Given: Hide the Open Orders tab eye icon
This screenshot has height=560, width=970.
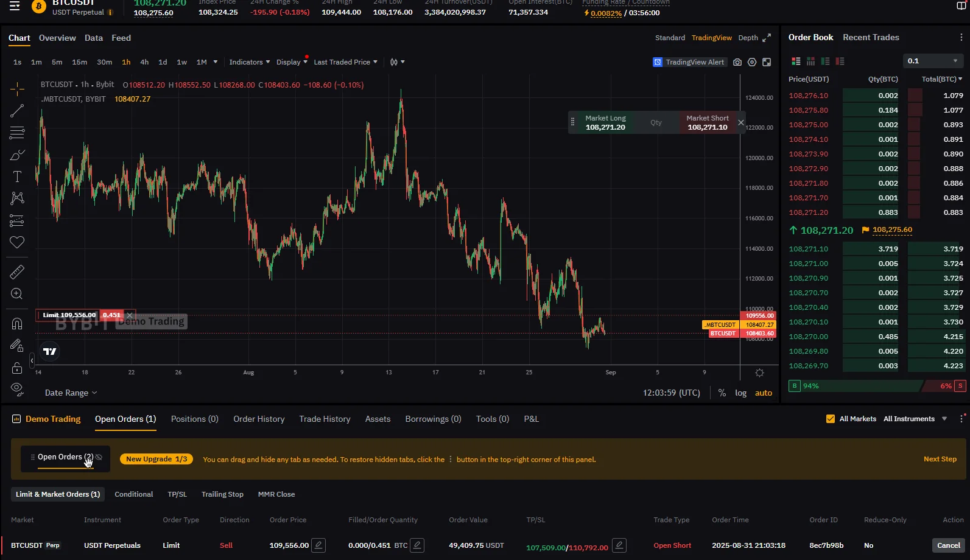Looking at the screenshot, I should click(x=99, y=457).
